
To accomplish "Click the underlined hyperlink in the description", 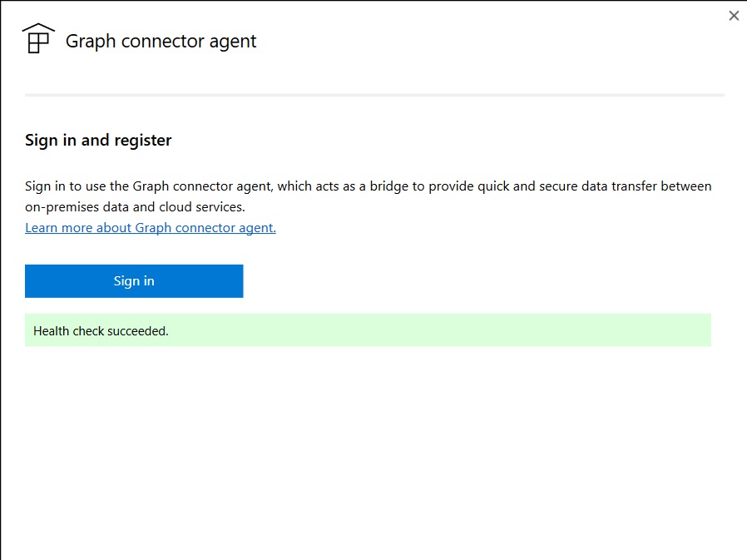I will (150, 227).
